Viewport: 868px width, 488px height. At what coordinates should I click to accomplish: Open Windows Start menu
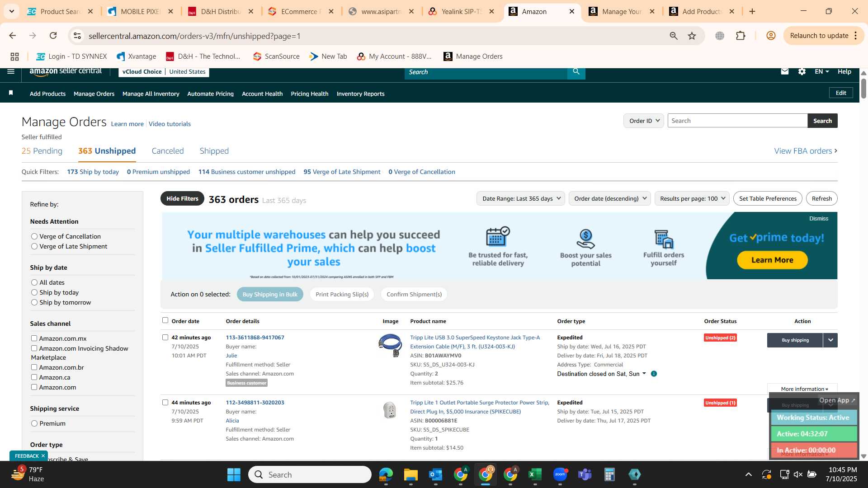pyautogui.click(x=234, y=474)
